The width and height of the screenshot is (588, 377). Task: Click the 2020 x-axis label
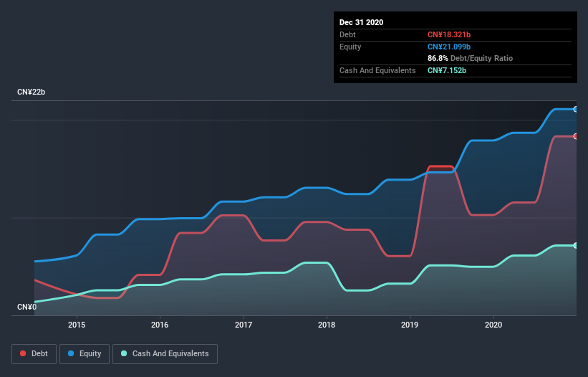tap(493, 325)
